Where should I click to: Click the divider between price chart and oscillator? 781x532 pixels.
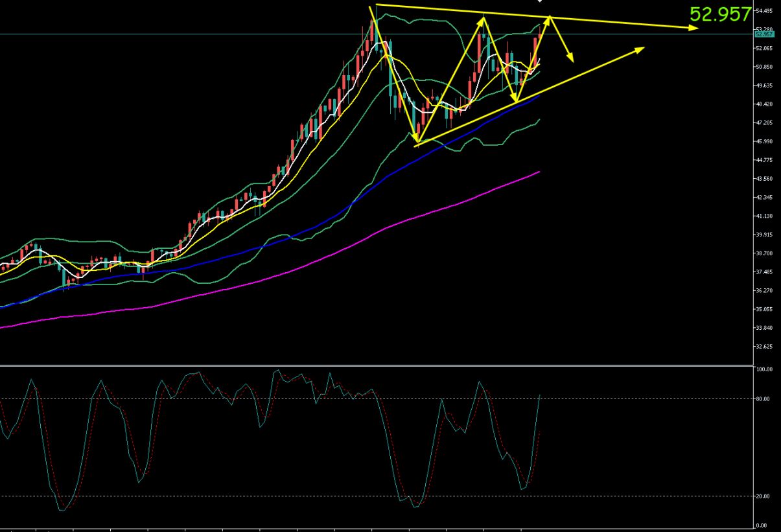point(376,365)
